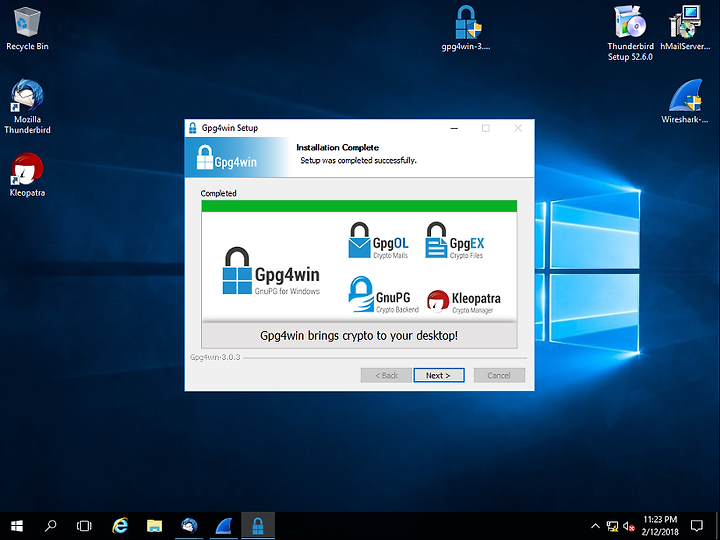The height and width of the screenshot is (540, 720).
Task: Click the Gpg4win lock icon in the title bar
Action: coord(193,128)
